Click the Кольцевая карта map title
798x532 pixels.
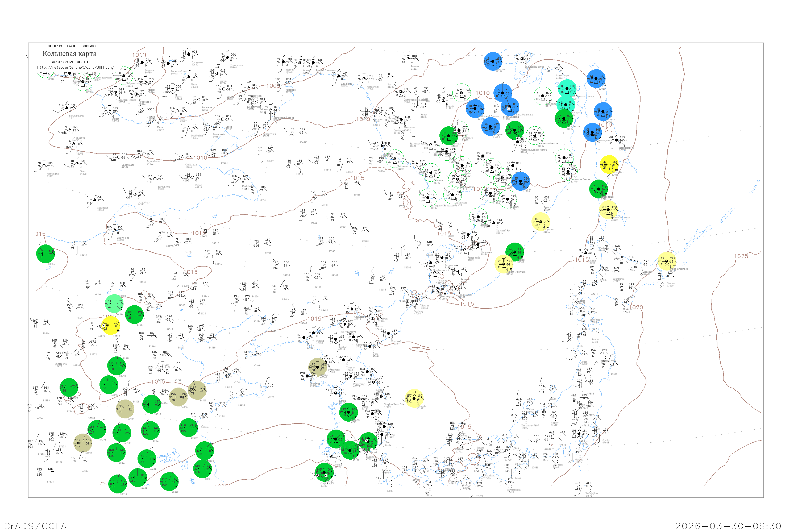[69, 54]
